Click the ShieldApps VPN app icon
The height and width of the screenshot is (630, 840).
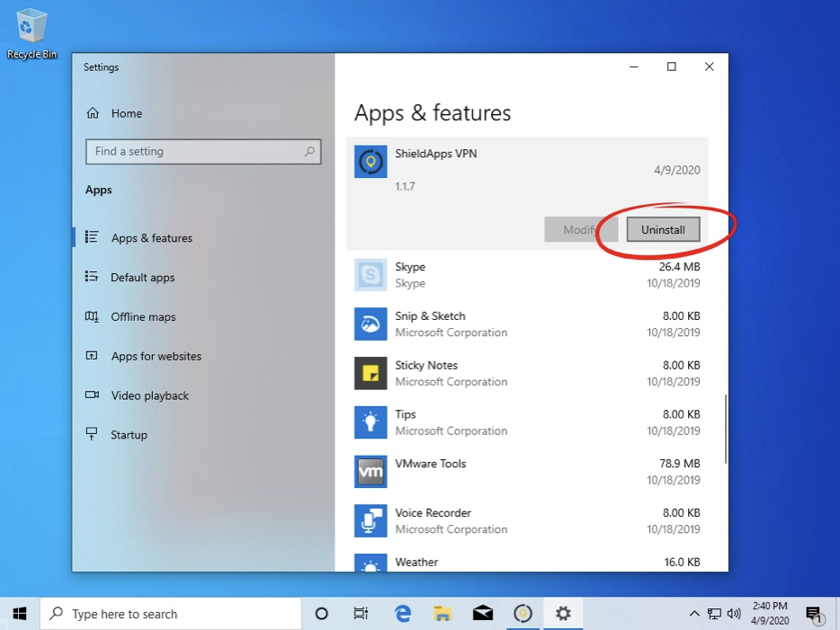point(371,162)
